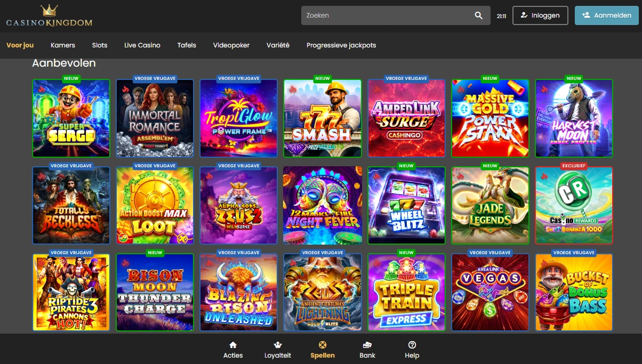Open the 777 Smash game
The width and height of the screenshot is (642, 364).
click(323, 118)
